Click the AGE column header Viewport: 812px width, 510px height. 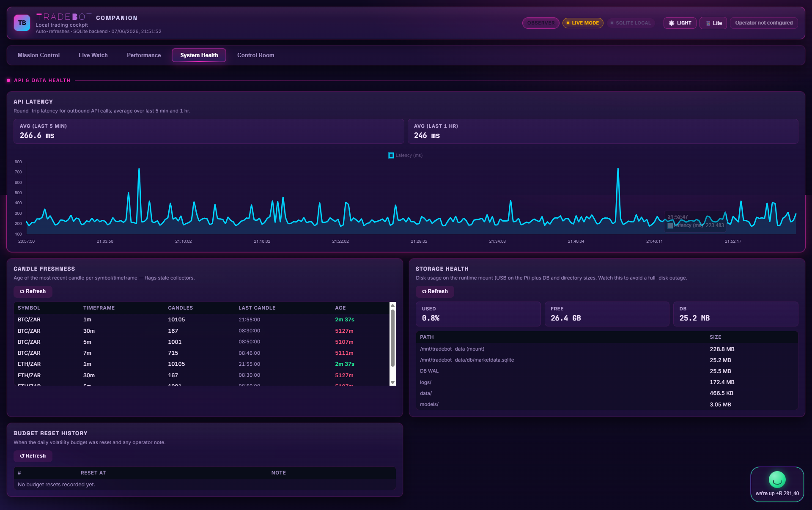click(340, 308)
